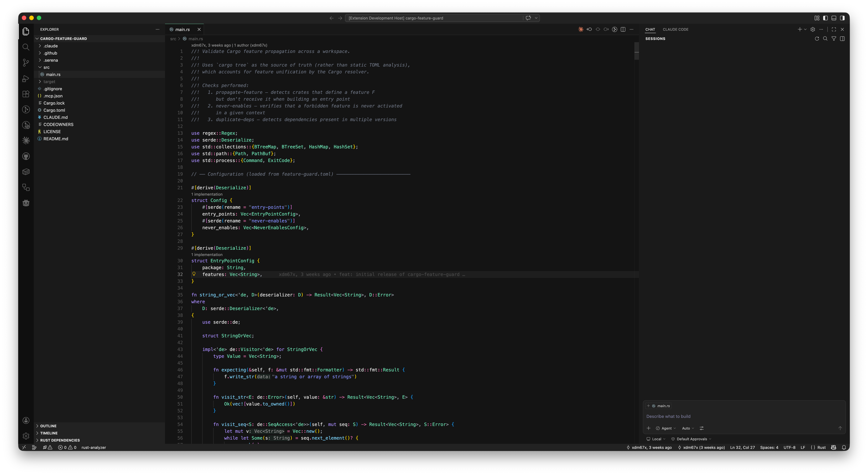Viewport: 868px width, 475px height.
Task: Toggle the secondary sidebar visibility
Action: tap(843, 18)
